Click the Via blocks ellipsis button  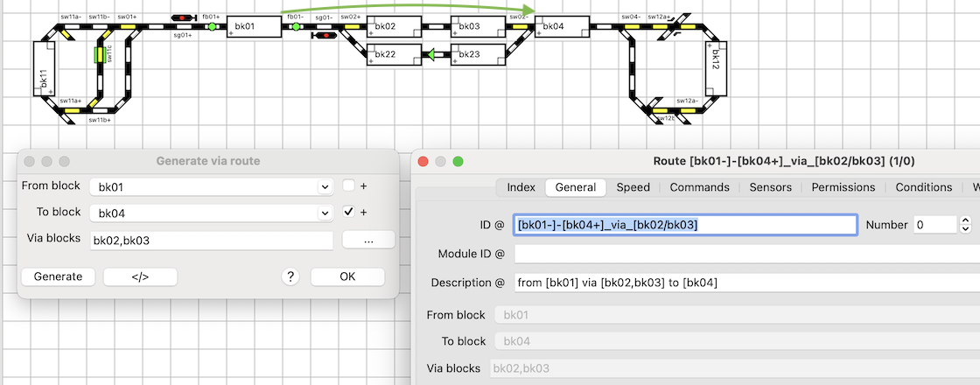coord(368,240)
